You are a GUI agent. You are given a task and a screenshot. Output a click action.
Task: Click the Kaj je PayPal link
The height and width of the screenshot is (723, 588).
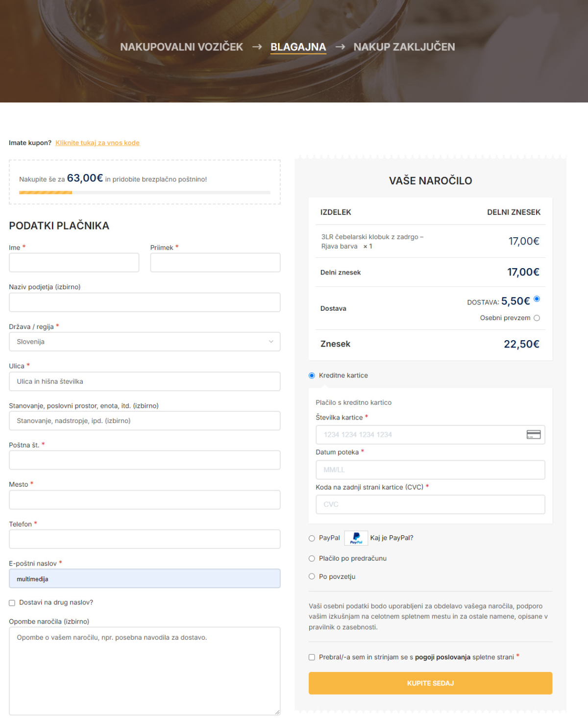(392, 538)
